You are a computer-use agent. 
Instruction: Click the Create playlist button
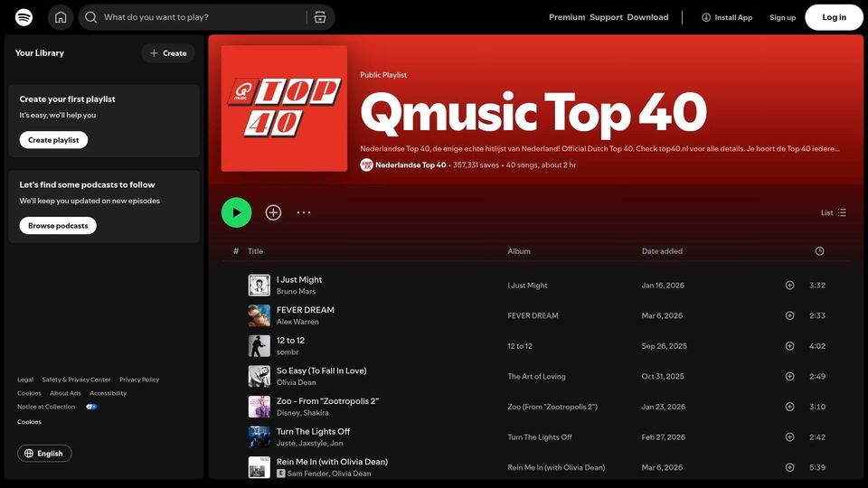coord(53,140)
